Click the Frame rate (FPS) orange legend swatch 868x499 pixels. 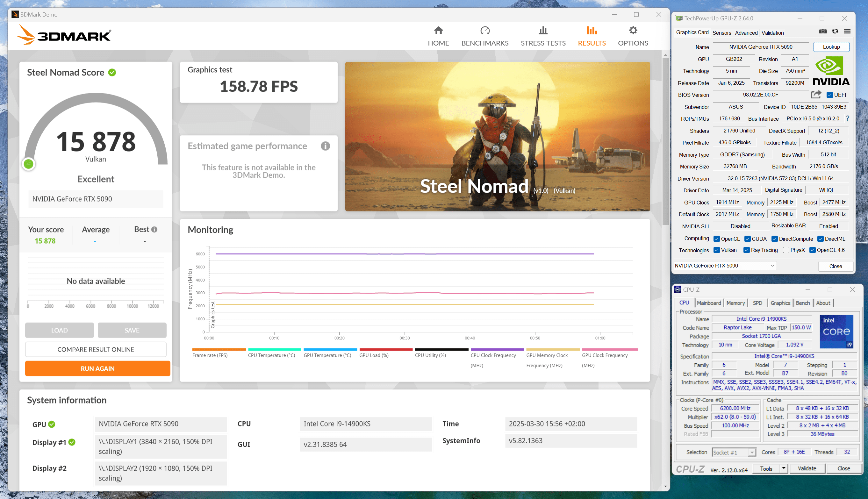tap(219, 349)
